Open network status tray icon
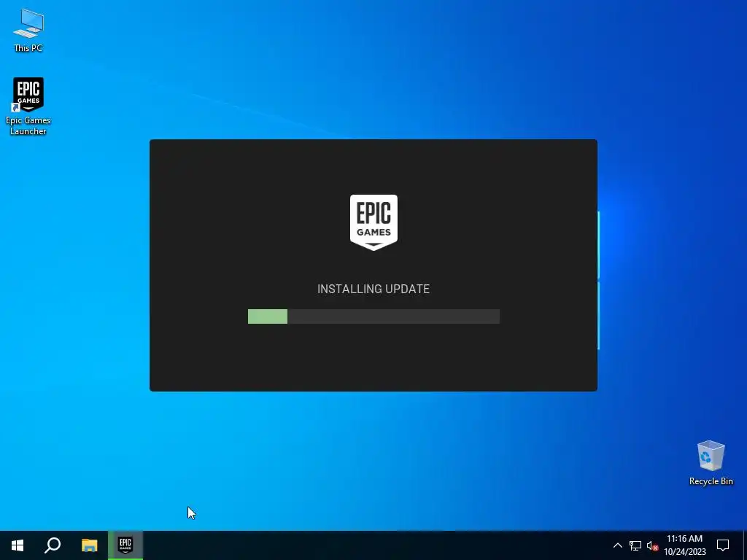The width and height of the screenshot is (747, 560). pyautogui.click(x=635, y=545)
